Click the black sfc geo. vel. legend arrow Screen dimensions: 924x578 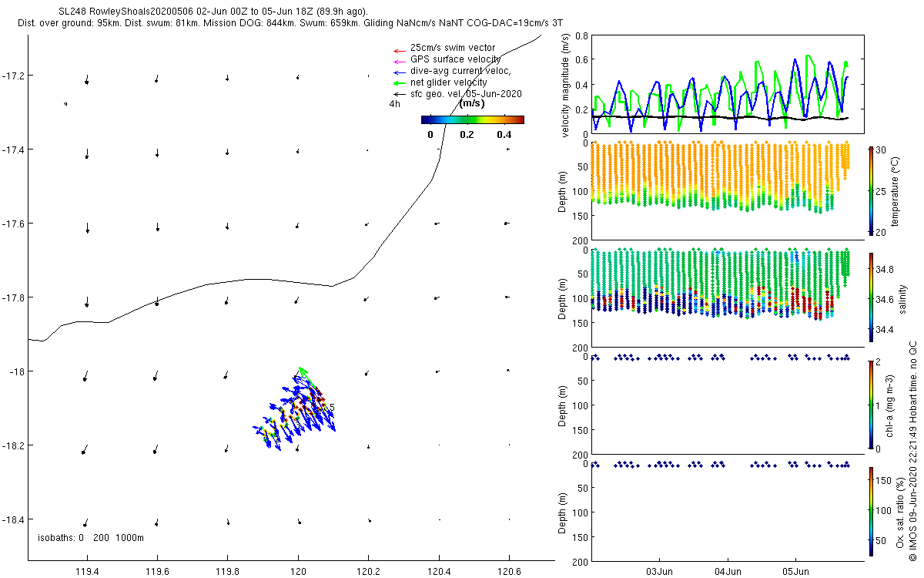coord(398,94)
